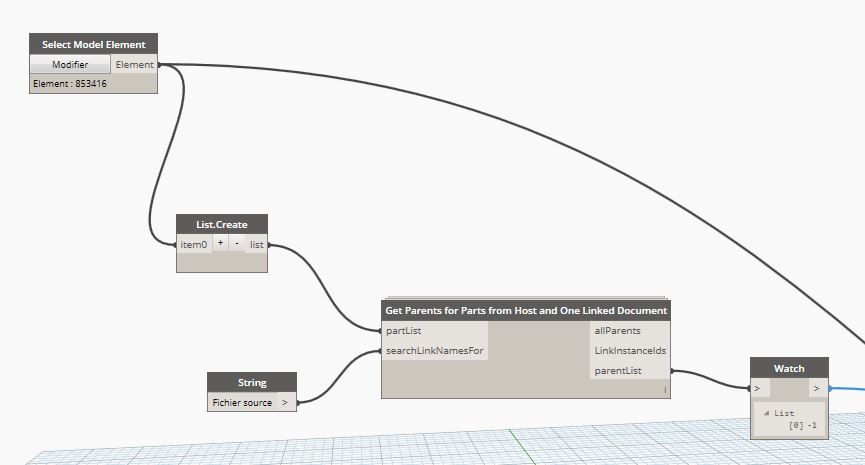Click the Modifier button in Select Model Element

[70, 65]
